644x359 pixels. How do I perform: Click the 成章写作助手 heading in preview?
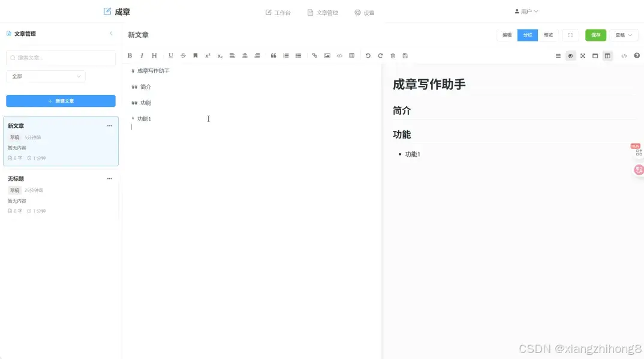pyautogui.click(x=429, y=85)
